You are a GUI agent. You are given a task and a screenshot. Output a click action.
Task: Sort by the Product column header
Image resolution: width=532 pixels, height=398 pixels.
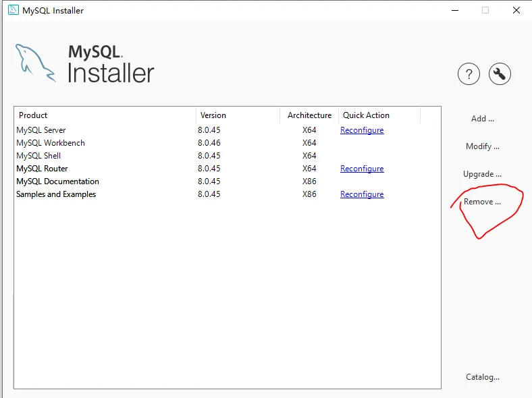click(x=105, y=115)
